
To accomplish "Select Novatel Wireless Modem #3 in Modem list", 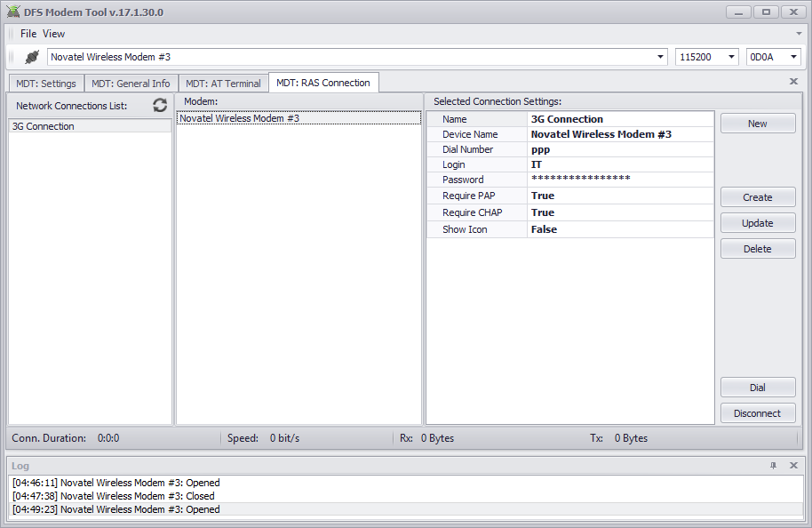I will click(299, 118).
